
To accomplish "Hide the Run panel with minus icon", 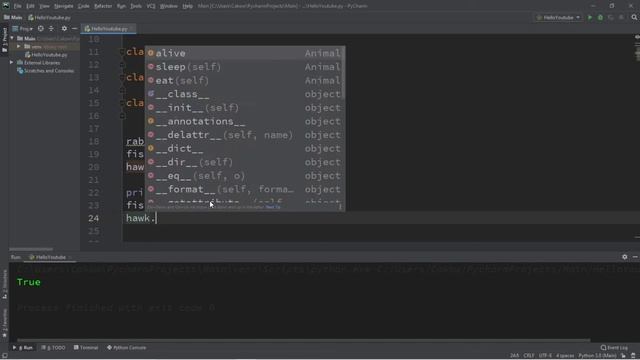I will click(x=635, y=257).
